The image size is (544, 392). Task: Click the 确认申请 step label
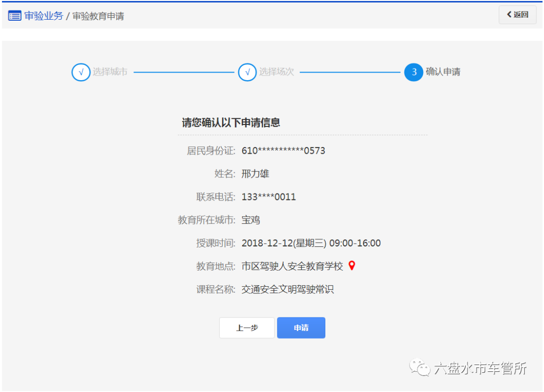(x=443, y=72)
